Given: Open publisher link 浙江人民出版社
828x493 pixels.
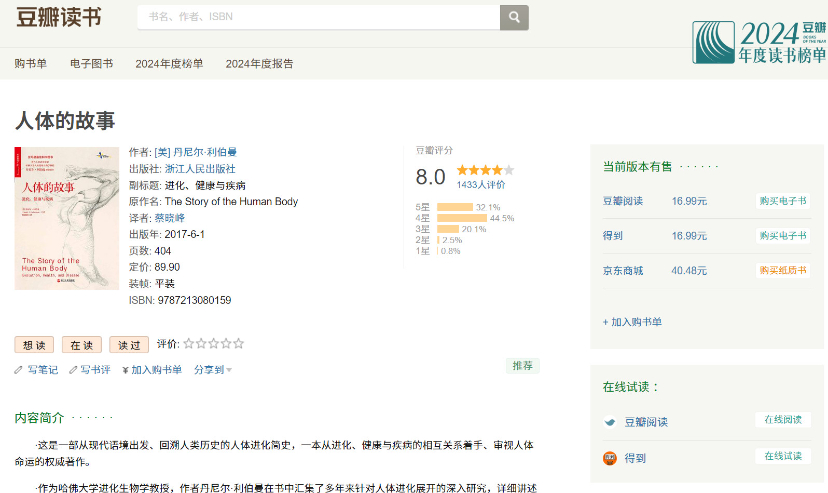Looking at the screenshot, I should [x=200, y=169].
